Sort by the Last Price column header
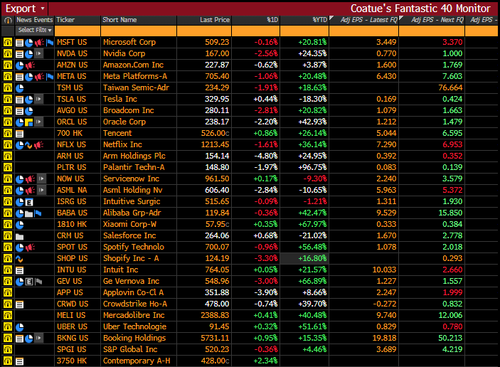500x367 pixels. tap(215, 20)
